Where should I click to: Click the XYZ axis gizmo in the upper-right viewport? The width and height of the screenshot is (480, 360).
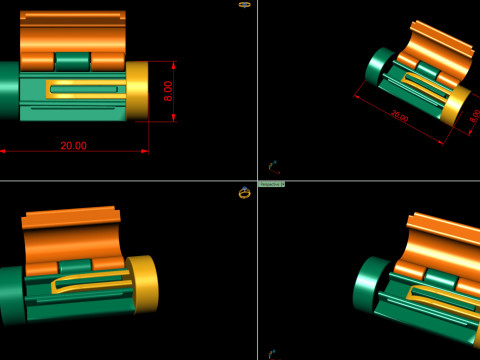(274, 167)
